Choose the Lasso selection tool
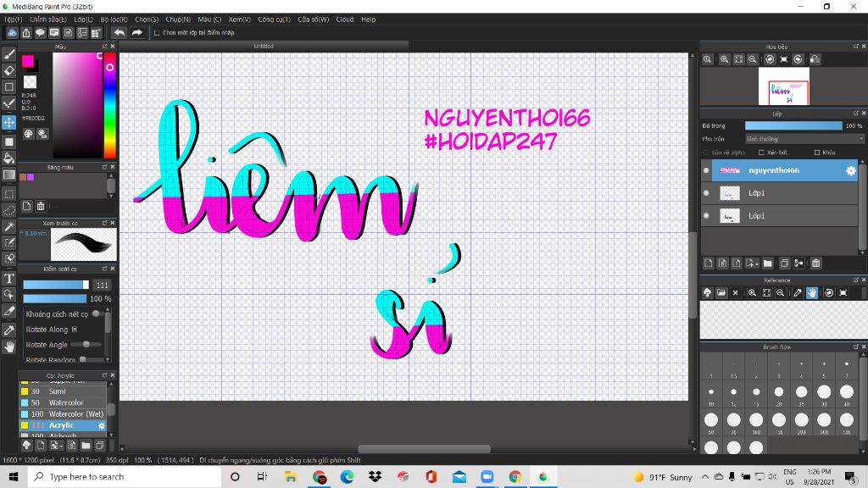The image size is (868, 488). tap(8, 210)
